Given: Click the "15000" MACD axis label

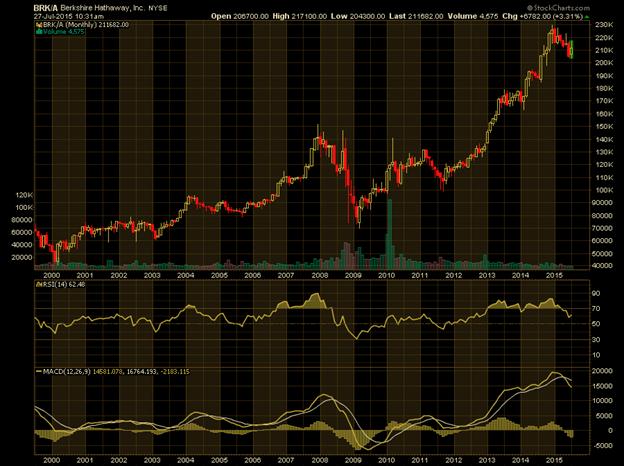Looking at the screenshot, I should click(x=603, y=386).
